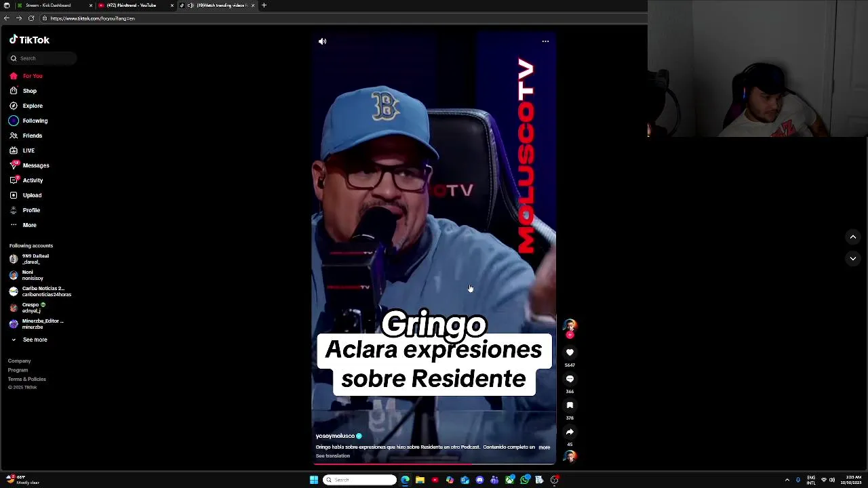Reload the TikTok page
This screenshot has width=868, height=488.
point(31,18)
